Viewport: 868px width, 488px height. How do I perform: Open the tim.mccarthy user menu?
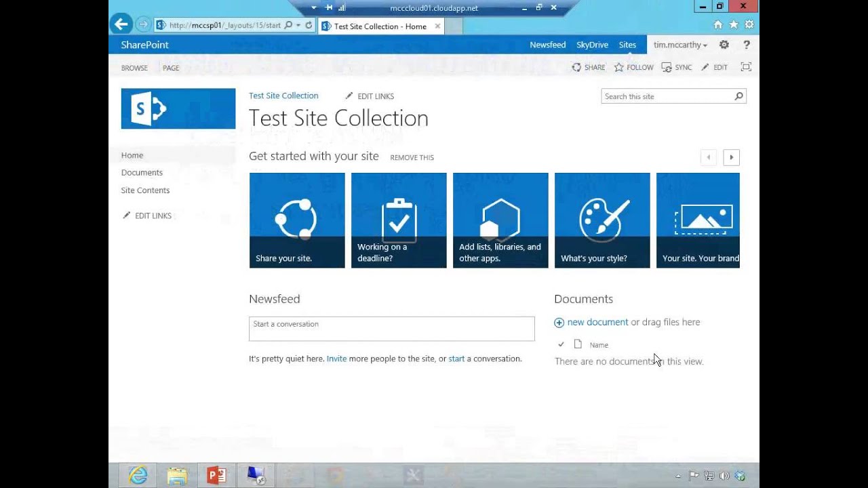[x=680, y=45]
